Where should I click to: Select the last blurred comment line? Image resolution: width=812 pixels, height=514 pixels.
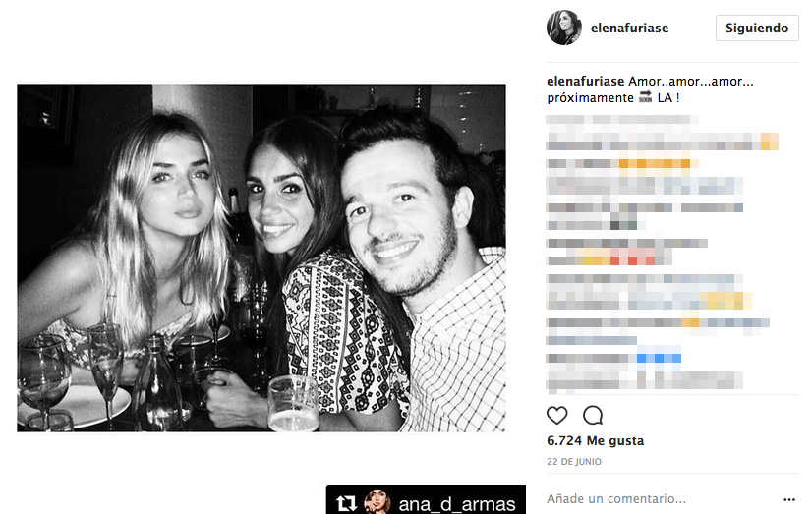tap(645, 380)
